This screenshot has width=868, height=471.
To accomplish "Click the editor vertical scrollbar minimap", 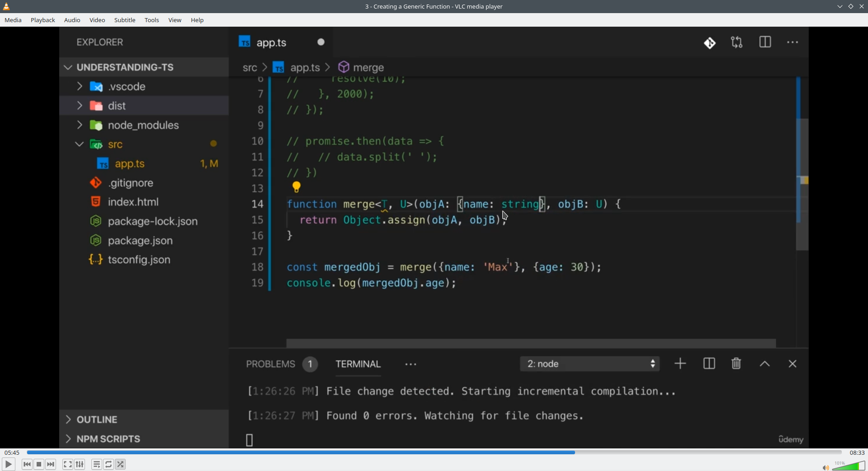I will click(802, 184).
